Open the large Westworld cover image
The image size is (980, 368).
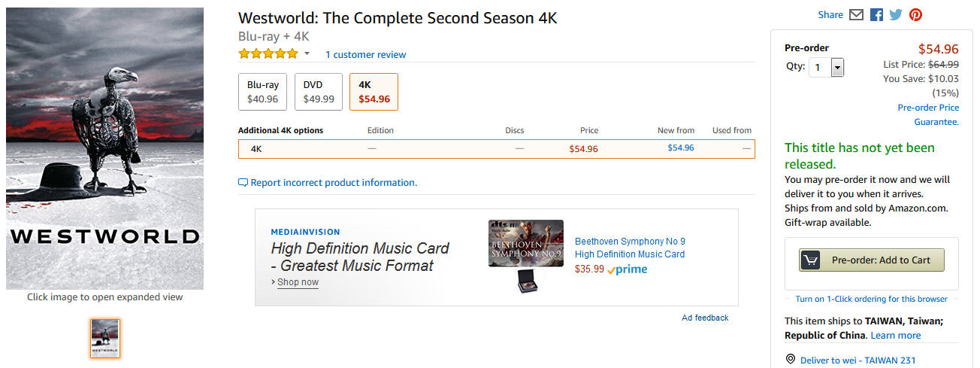click(105, 148)
